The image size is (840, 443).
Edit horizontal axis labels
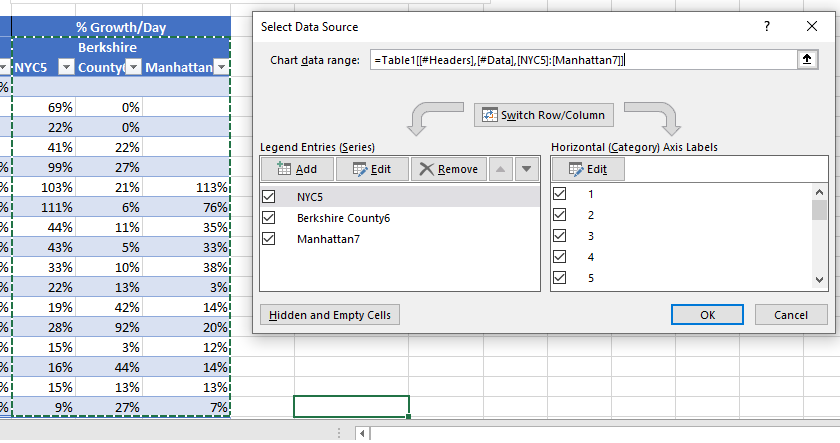coord(588,169)
